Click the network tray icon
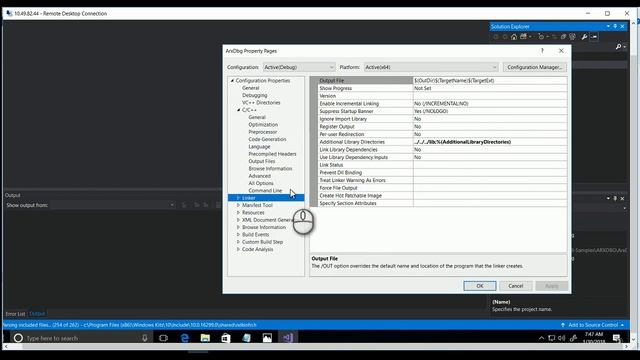 551,338
